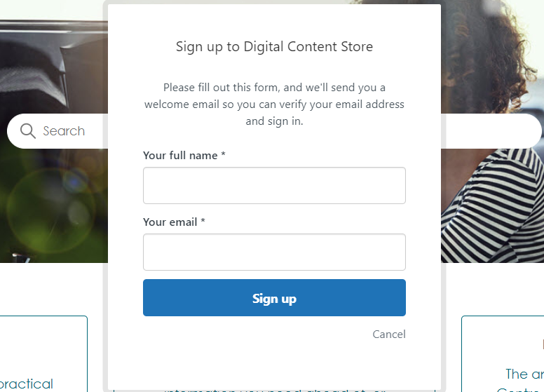Click the Search placeholder text field

[x=64, y=131]
